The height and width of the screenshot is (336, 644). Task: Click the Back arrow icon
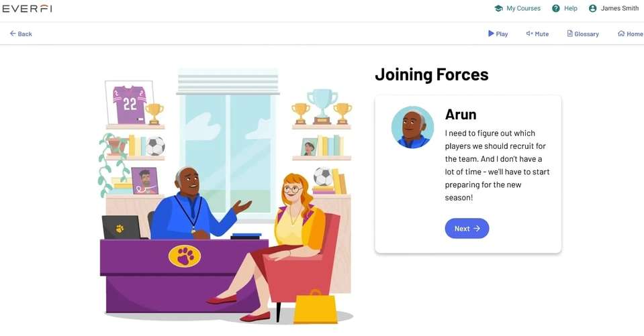pos(13,34)
